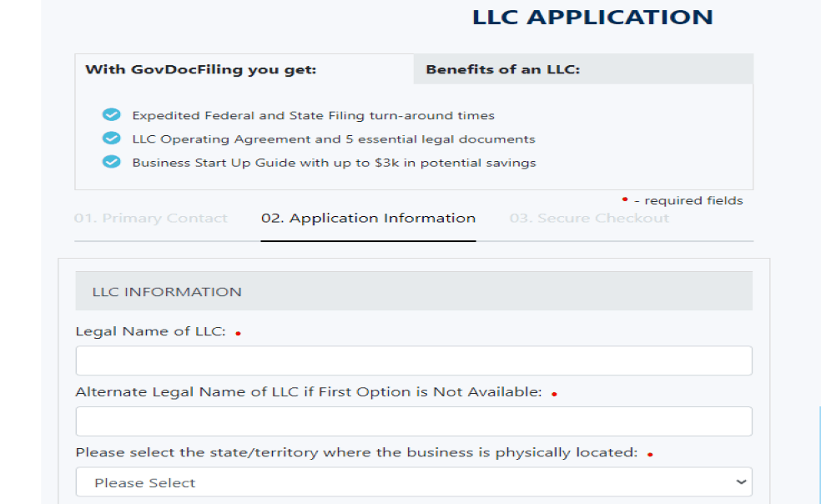Viewport: 821px width, 504px height.
Task: Click the 'Alternate Legal Name of LLC' label
Action: (309, 392)
